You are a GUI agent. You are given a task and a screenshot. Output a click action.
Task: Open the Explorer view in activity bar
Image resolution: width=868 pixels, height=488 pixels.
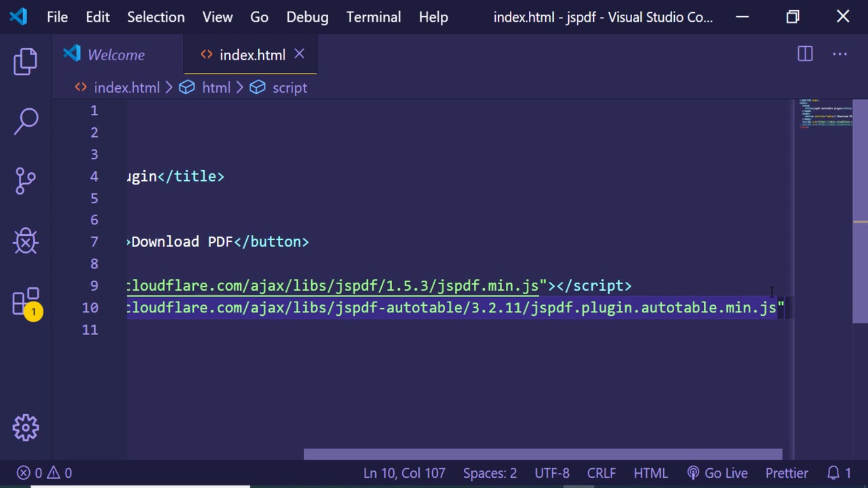[x=26, y=62]
